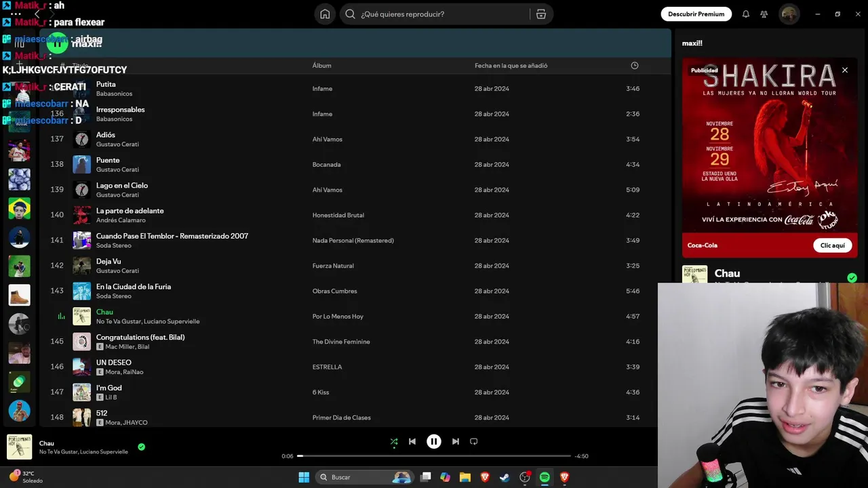
Task: Click the Deja Vu album cover thumbnail
Action: (81, 266)
